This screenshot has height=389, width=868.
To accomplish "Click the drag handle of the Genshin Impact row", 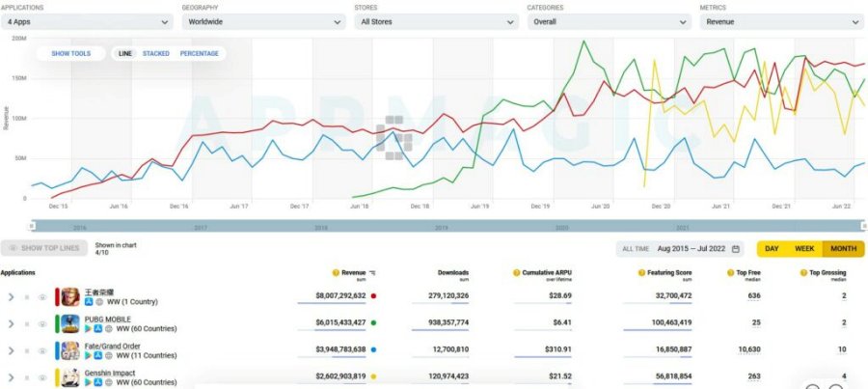I will [x=27, y=378].
